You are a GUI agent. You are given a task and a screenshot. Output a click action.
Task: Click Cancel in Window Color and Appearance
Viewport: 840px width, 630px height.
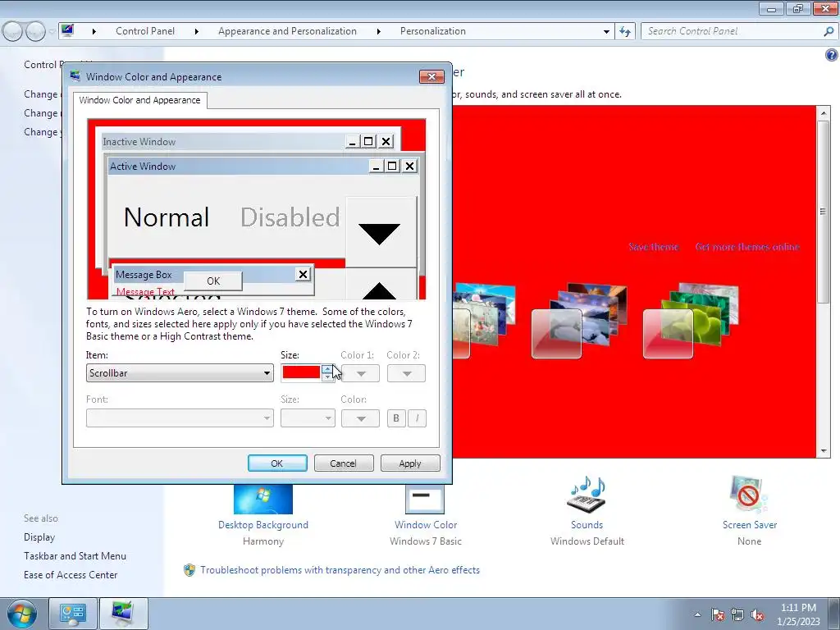[343, 463]
